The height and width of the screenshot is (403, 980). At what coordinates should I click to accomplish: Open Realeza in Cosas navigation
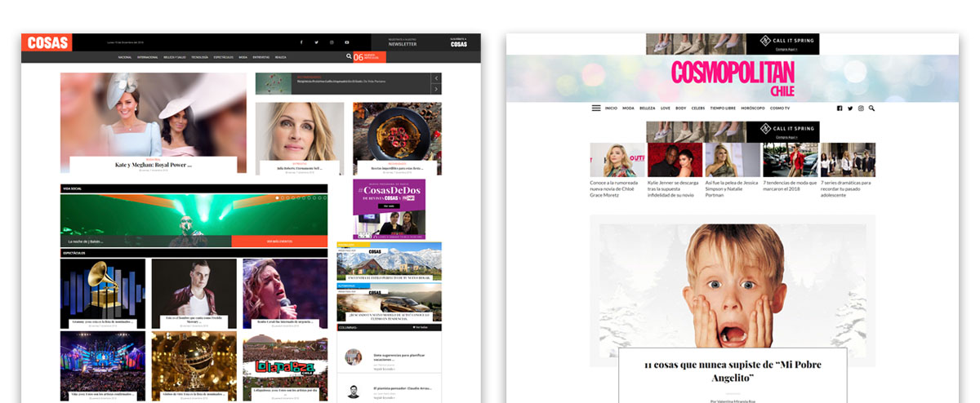280,57
